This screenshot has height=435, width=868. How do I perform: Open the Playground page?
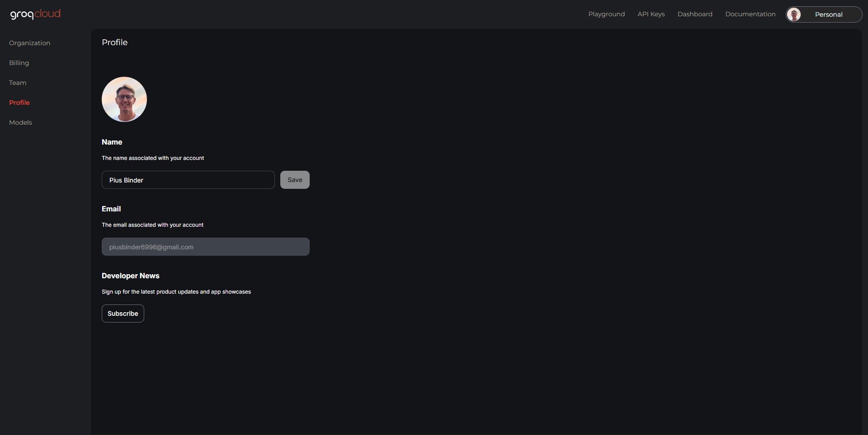(606, 14)
